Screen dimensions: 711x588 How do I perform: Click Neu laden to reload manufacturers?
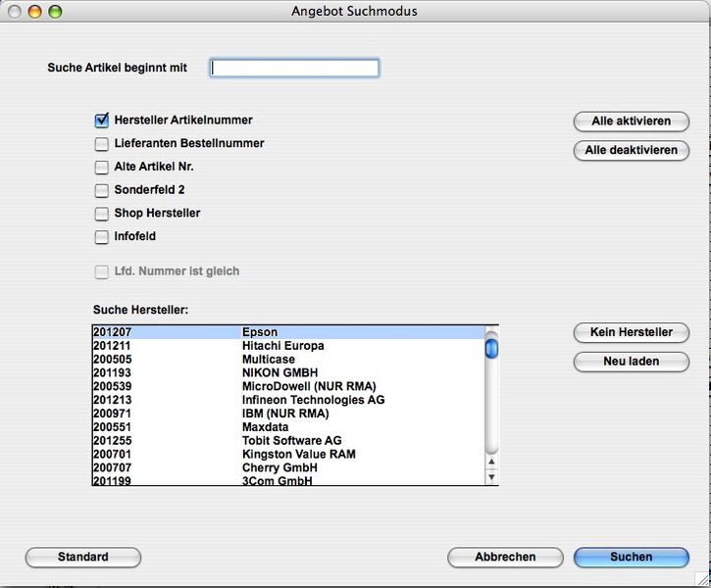pos(631,362)
